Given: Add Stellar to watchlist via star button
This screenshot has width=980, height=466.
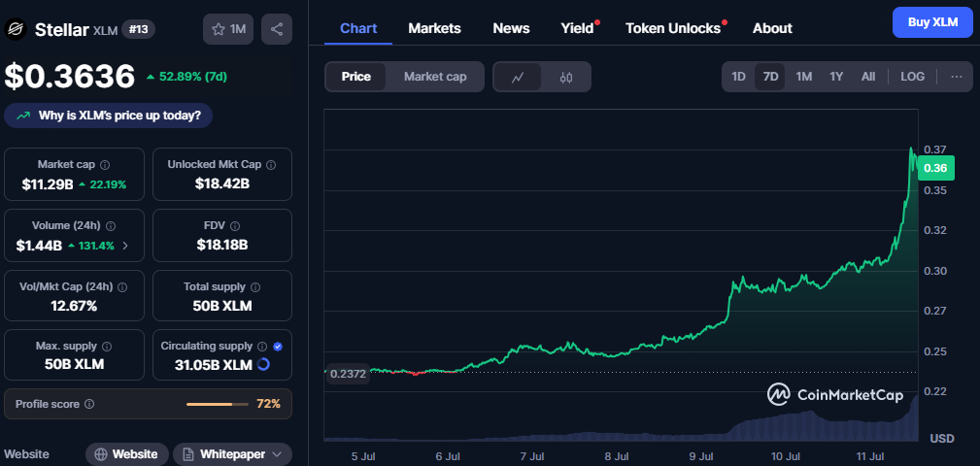Looking at the screenshot, I should pyautogui.click(x=228, y=29).
